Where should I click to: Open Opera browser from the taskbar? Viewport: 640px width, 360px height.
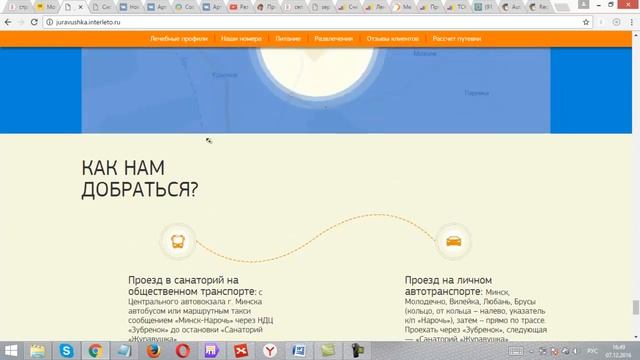tap(182, 351)
